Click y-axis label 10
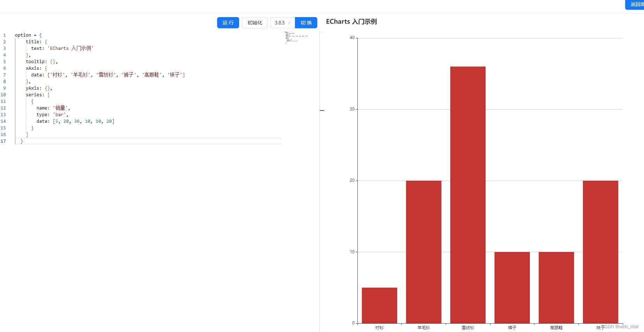 pos(352,252)
